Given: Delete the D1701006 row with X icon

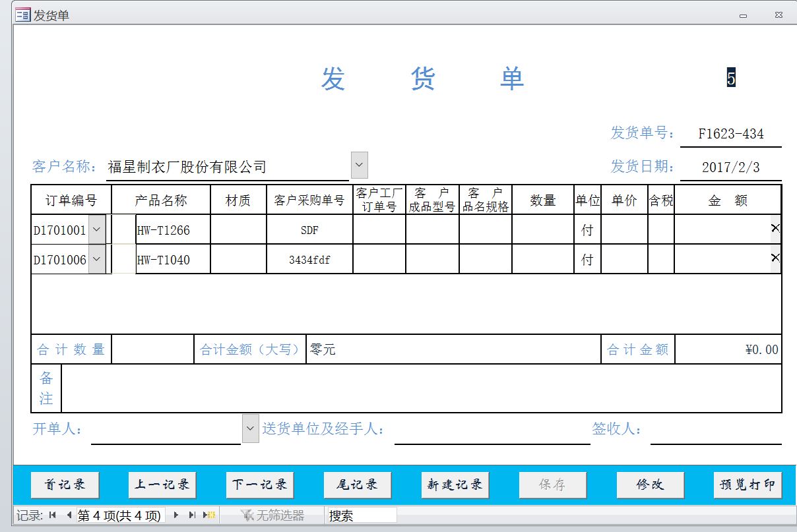Looking at the screenshot, I should coord(775,258).
